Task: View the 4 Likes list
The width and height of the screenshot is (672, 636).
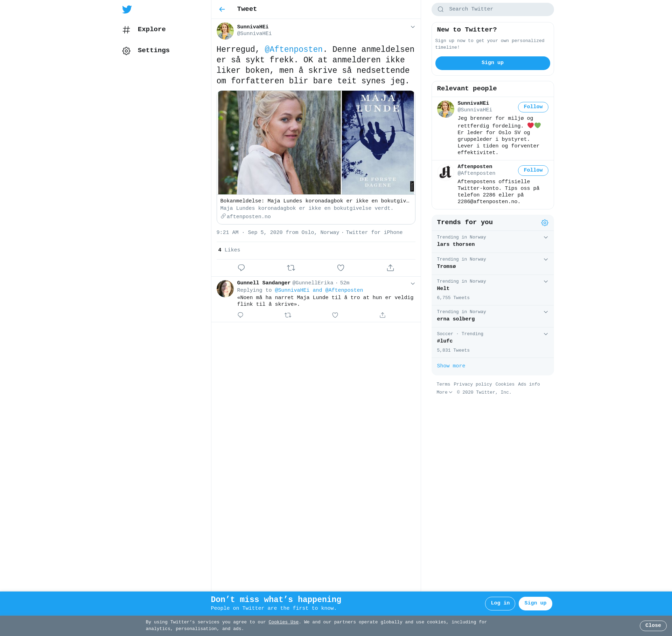Action: point(229,250)
